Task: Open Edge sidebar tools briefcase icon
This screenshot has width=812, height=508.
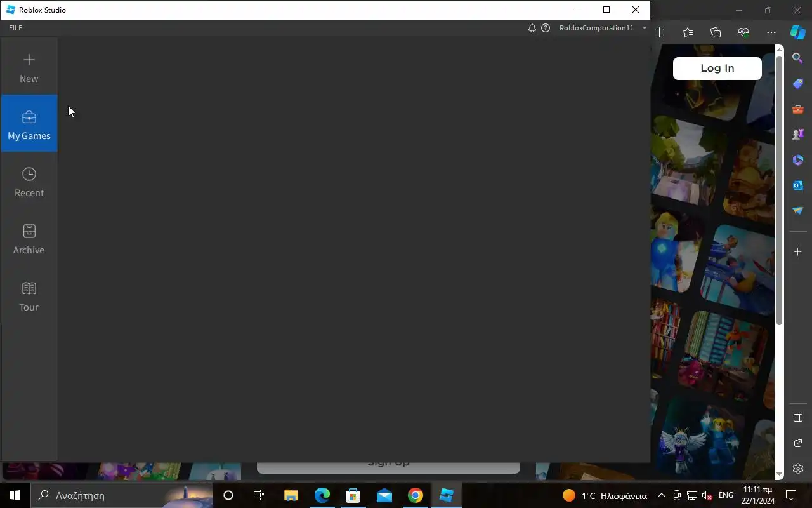Action: point(798,109)
